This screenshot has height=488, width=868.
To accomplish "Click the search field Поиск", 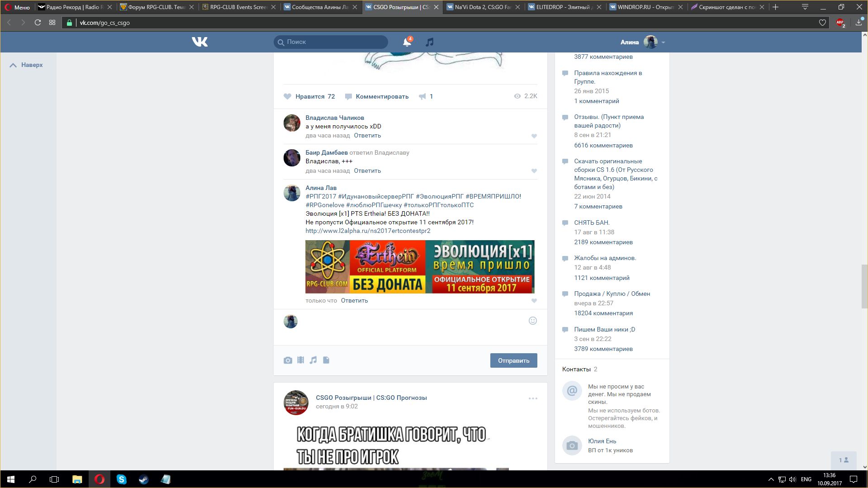I will (331, 42).
